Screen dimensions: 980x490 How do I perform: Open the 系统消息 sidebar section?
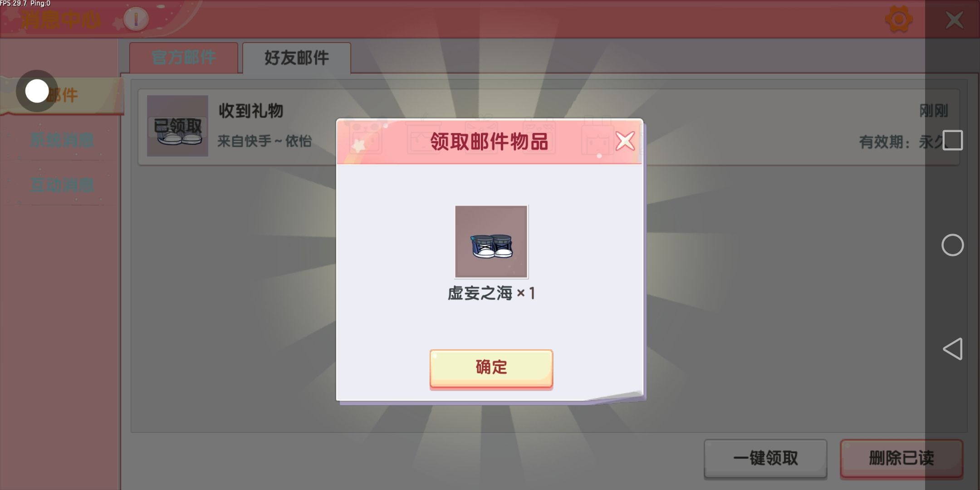(x=62, y=140)
